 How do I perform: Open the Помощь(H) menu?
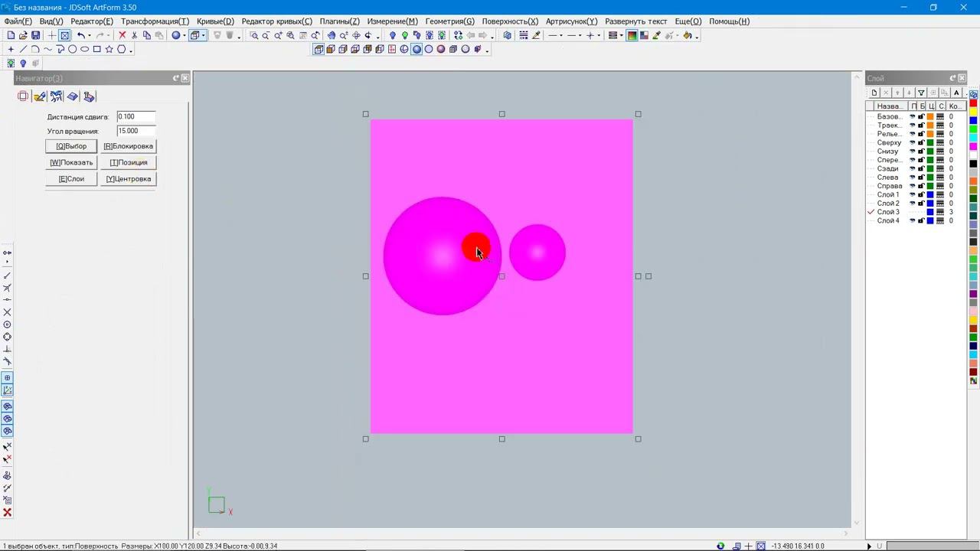[x=729, y=21]
